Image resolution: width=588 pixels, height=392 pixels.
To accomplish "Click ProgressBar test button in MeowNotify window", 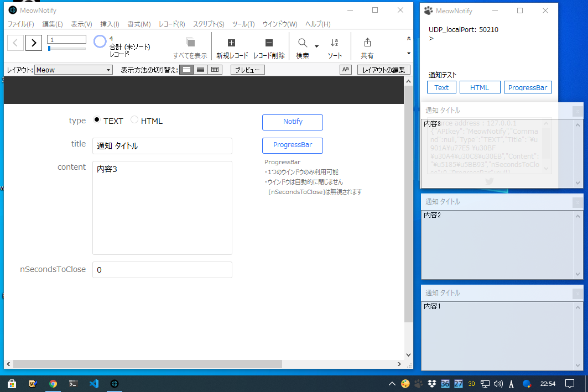I will (528, 87).
